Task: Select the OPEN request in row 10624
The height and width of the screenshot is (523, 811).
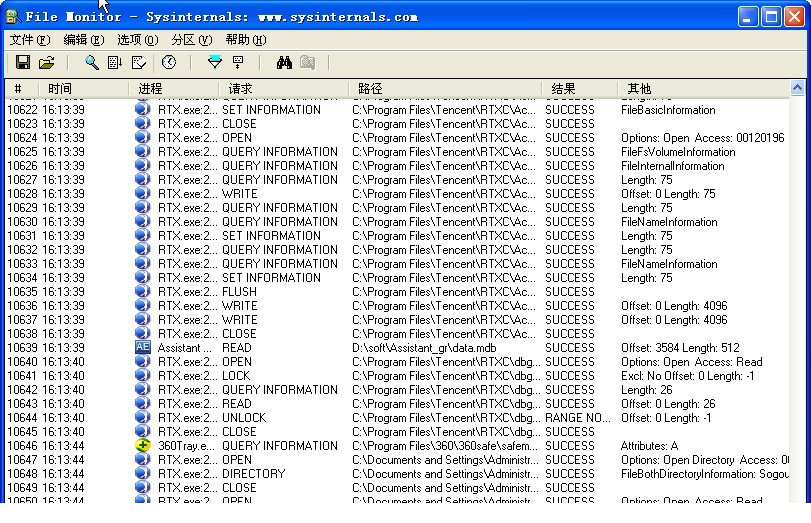Action: pyautogui.click(x=237, y=138)
